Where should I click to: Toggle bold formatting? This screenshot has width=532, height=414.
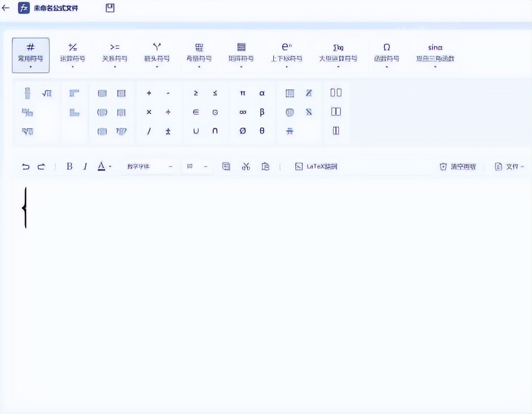(x=69, y=166)
